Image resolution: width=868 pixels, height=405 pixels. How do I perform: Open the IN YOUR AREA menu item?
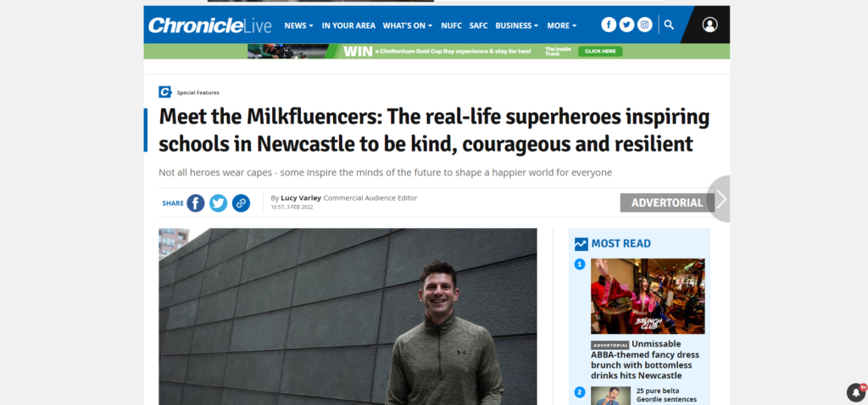click(348, 25)
